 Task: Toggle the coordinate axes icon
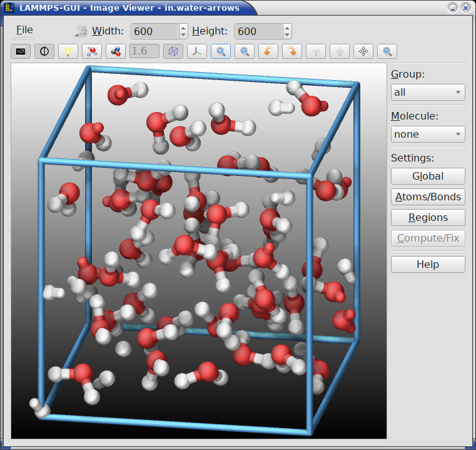197,51
